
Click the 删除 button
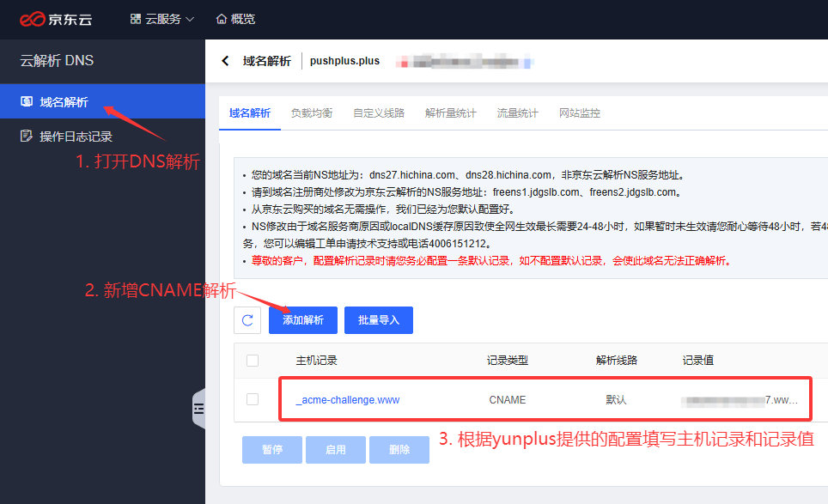coord(399,450)
